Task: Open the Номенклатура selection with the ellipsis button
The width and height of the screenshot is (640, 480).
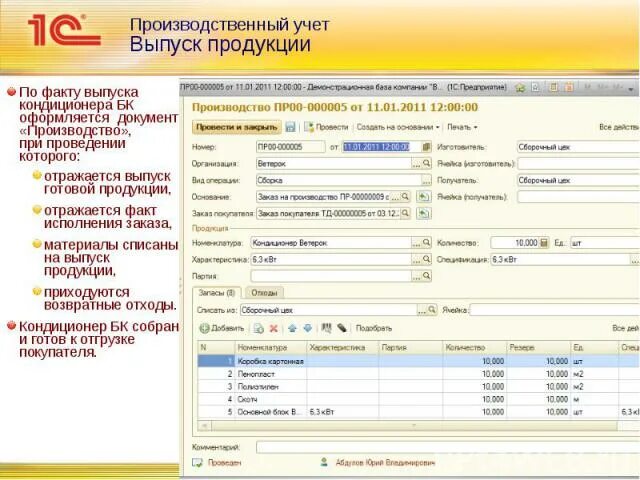Action: [416, 243]
